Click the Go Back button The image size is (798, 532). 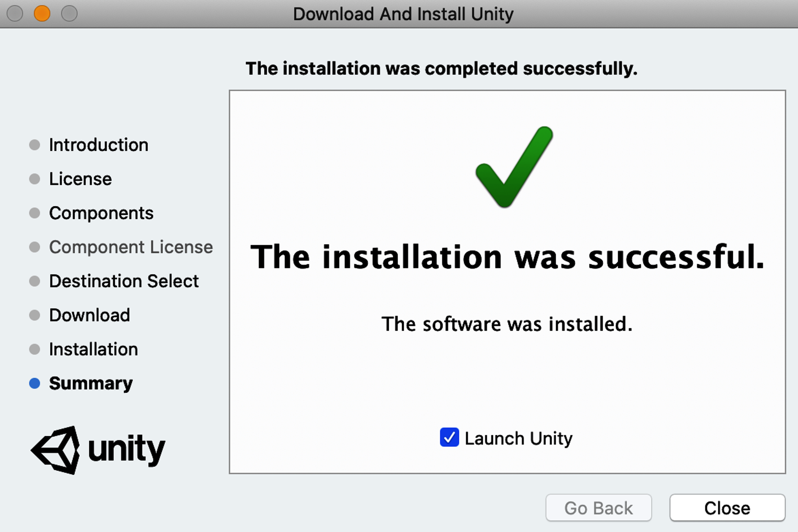(x=598, y=508)
